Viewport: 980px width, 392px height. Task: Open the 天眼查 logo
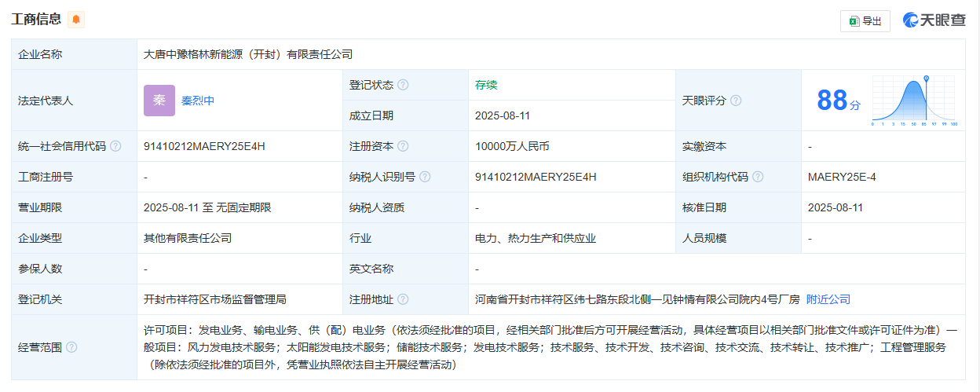coord(934,20)
